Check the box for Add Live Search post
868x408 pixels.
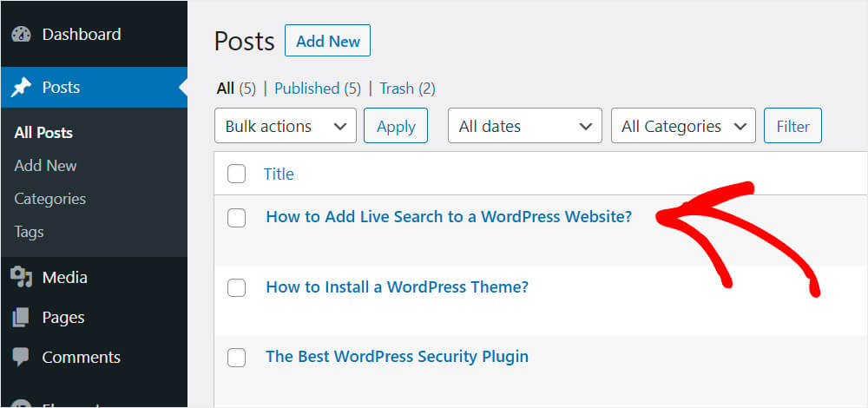pos(236,218)
